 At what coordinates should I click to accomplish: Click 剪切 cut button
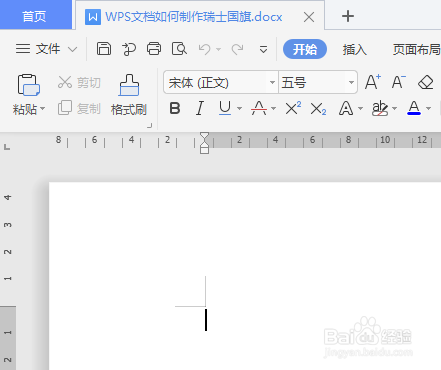79,82
